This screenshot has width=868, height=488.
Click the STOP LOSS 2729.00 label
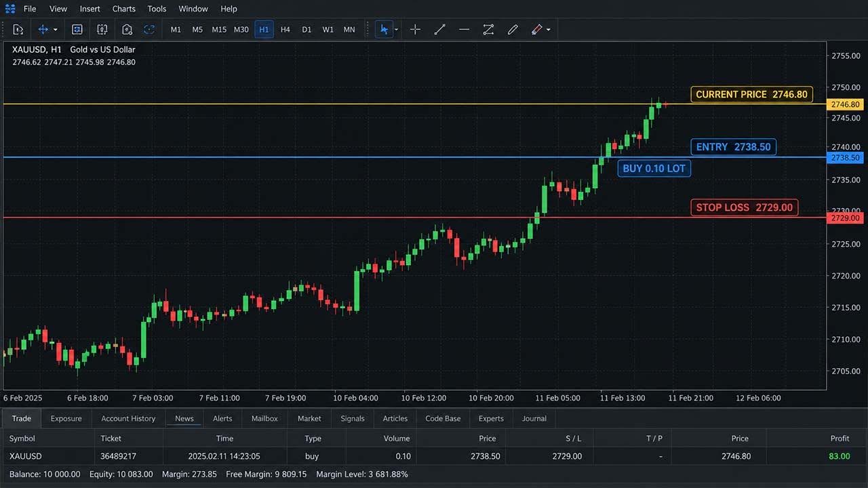click(744, 207)
